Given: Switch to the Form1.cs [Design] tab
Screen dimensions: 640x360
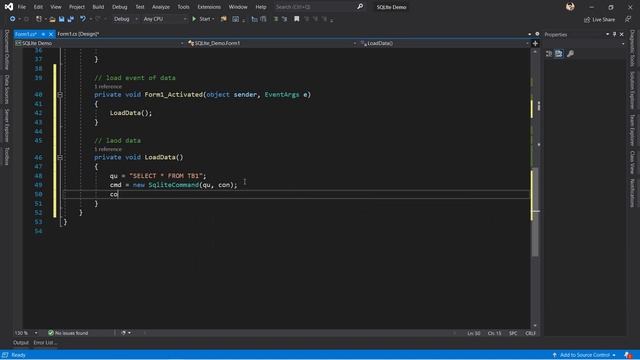Looking at the screenshot, I should click(x=78, y=34).
